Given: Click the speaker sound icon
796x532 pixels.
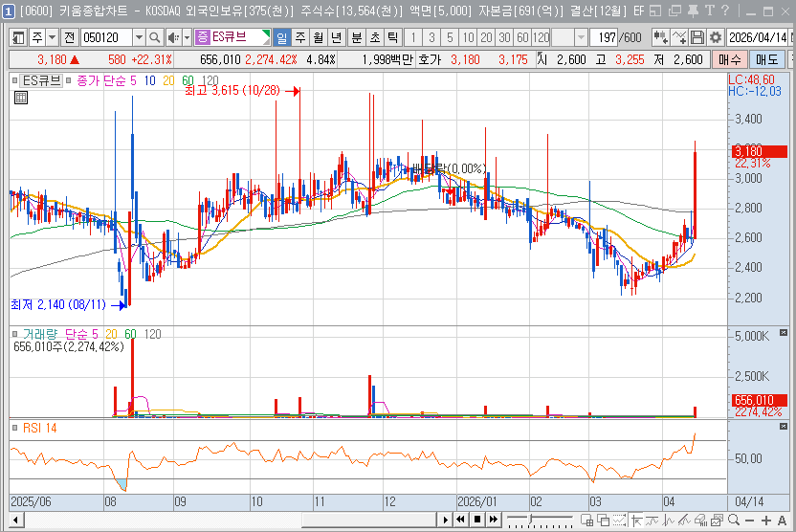Looking at the screenshot, I should click(173, 37).
